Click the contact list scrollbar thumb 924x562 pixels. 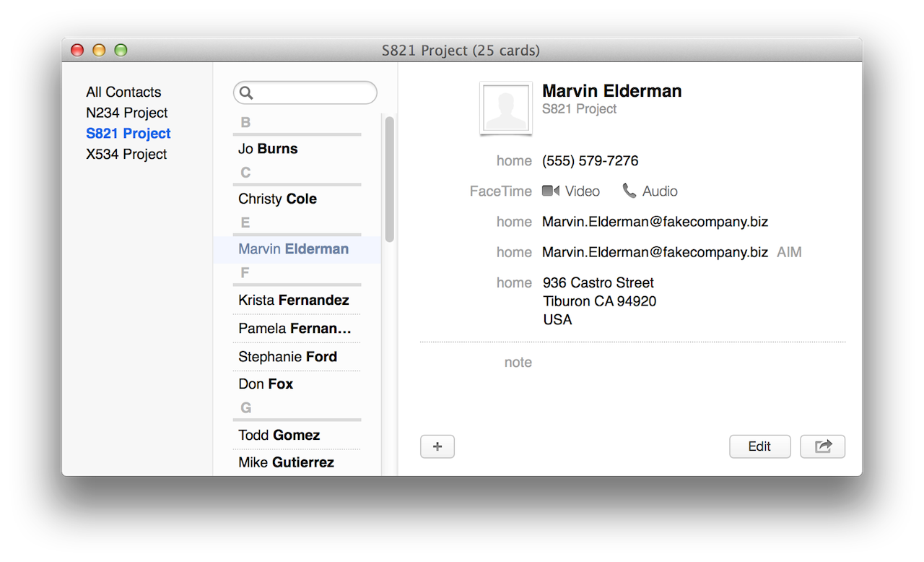click(x=390, y=179)
